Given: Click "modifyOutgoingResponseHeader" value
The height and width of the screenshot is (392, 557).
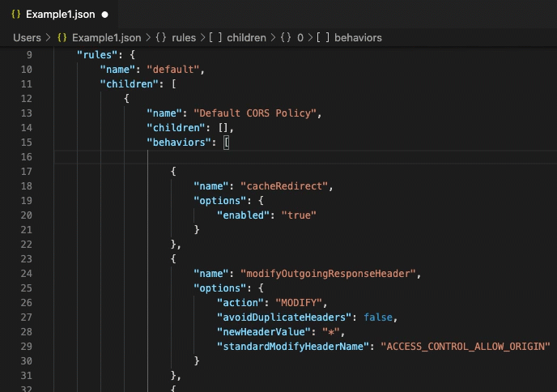Looking at the screenshot, I should [328, 274].
